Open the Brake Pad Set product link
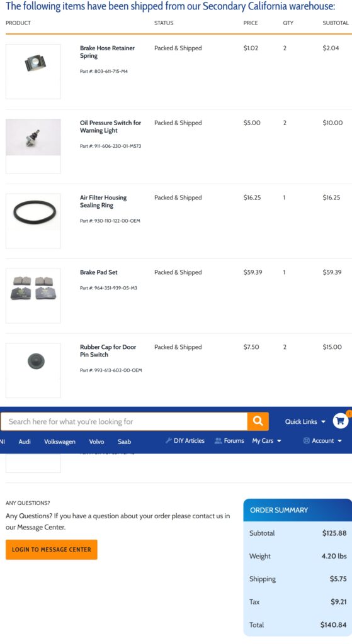The height and width of the screenshot is (644, 352). [x=99, y=272]
